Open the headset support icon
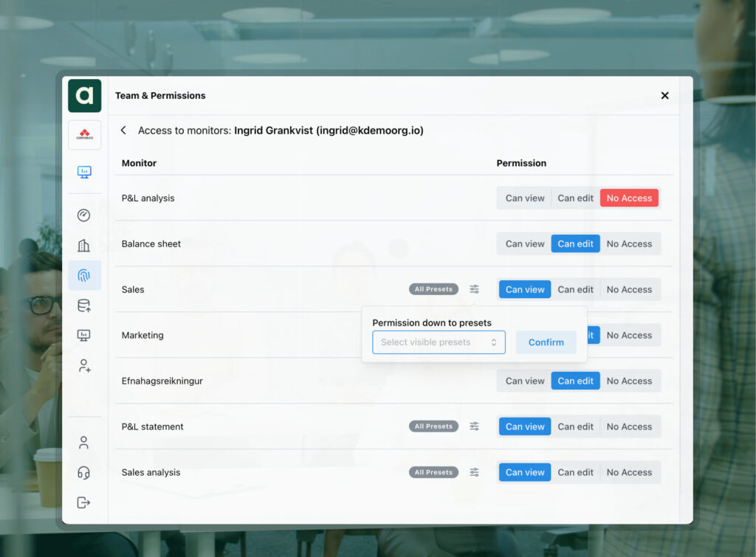This screenshot has width=756, height=557. [x=84, y=473]
